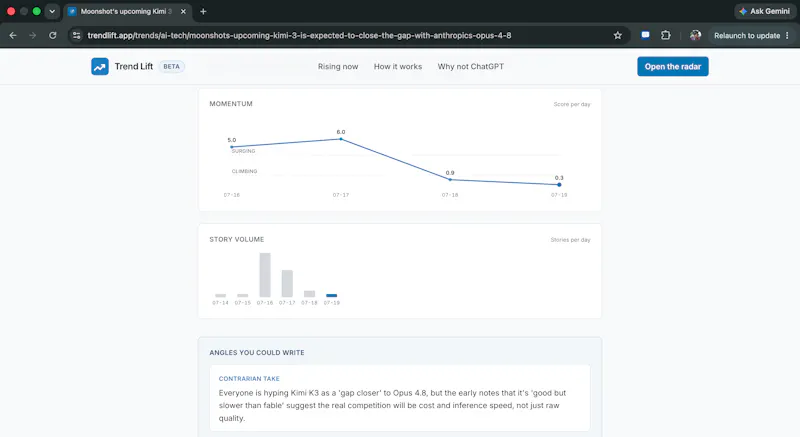800x437 pixels.
Task: Click the address bar URL
Action: pyautogui.click(x=299, y=35)
